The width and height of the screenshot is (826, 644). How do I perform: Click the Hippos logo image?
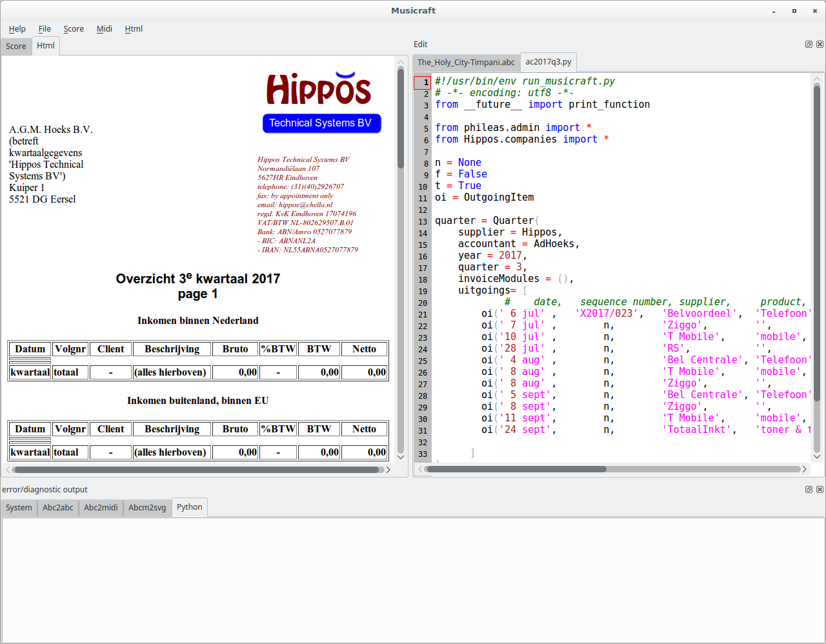click(x=319, y=88)
